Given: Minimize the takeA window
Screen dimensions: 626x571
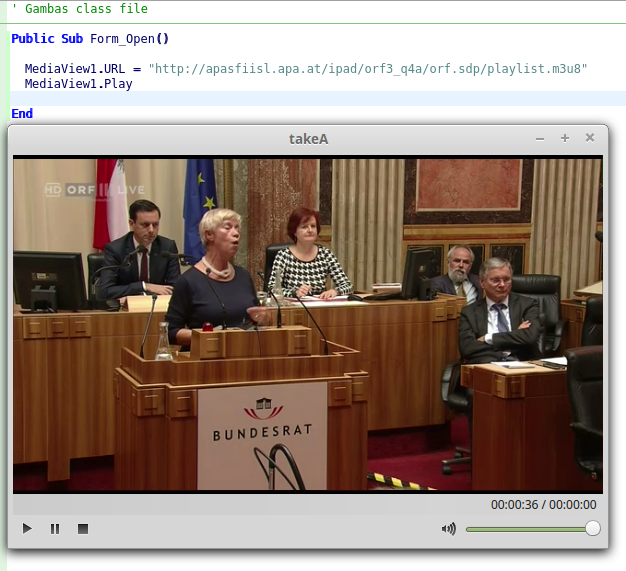Looking at the screenshot, I should point(540,139).
